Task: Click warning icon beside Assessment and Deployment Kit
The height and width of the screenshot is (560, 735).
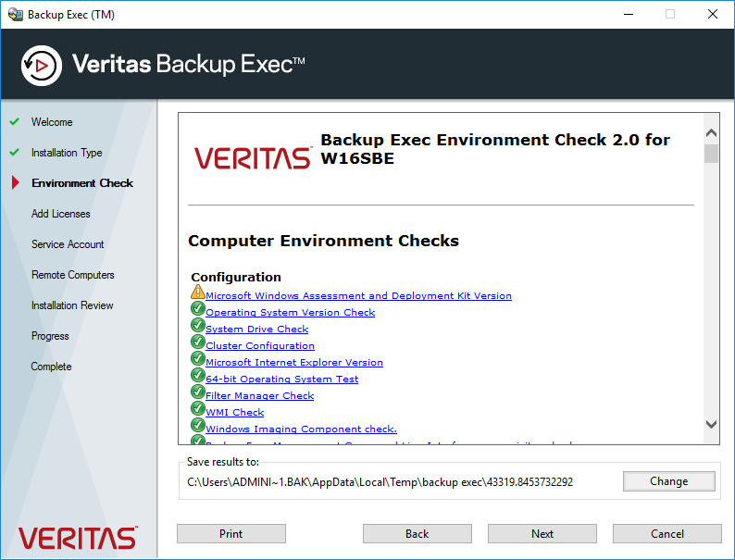Action: click(x=198, y=292)
